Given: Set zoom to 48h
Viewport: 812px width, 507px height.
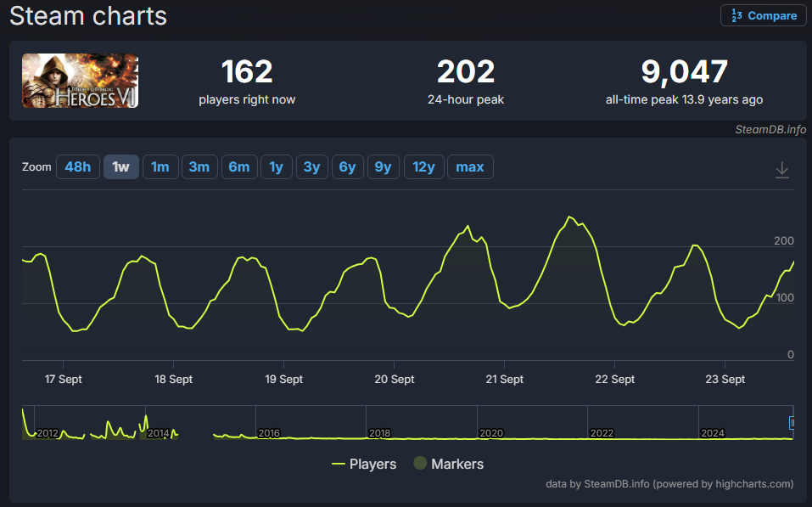Looking at the screenshot, I should [x=78, y=167].
